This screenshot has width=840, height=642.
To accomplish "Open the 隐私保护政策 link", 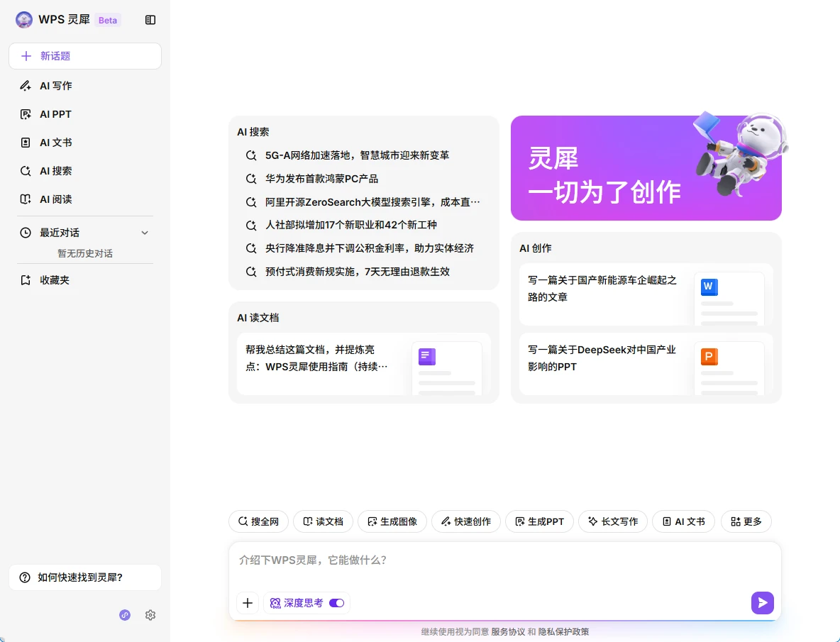I will click(563, 631).
